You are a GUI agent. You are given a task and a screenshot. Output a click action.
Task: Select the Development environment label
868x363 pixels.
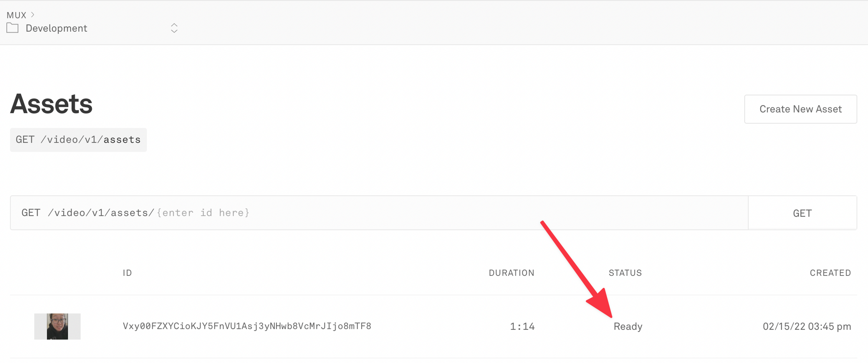point(56,28)
